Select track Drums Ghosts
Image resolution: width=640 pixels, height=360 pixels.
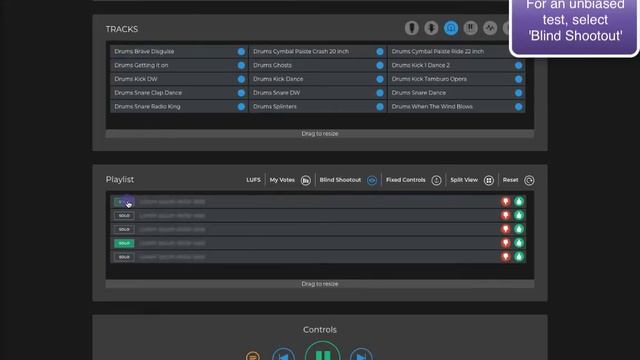tap(318, 65)
